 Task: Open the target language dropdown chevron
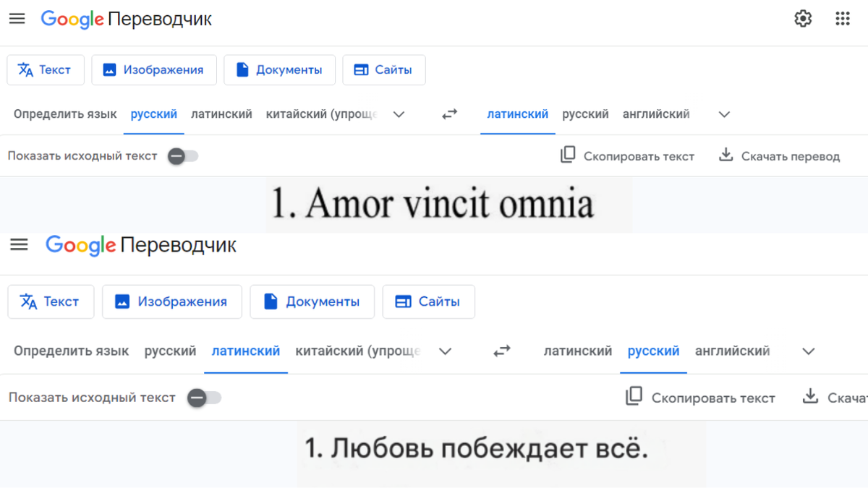point(724,114)
